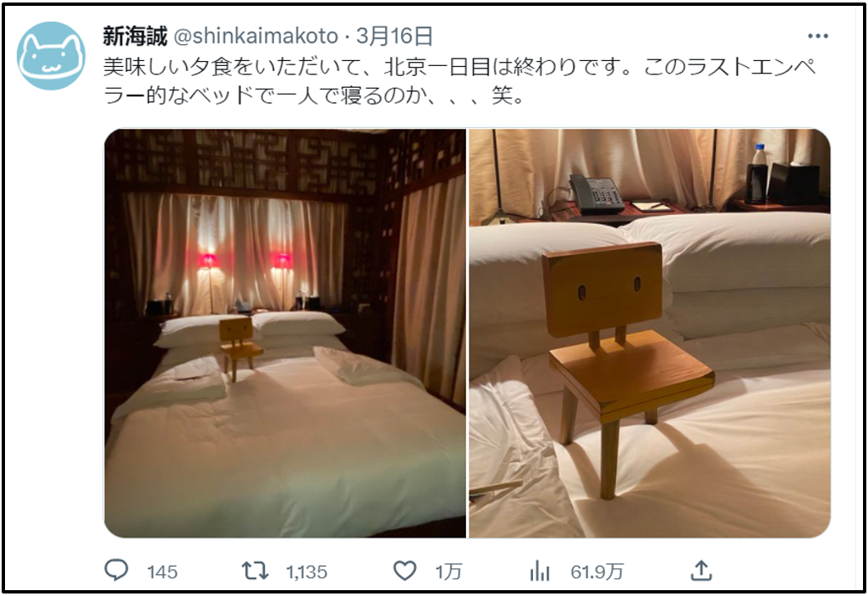Click the 1,135 retweets count

coord(307,572)
